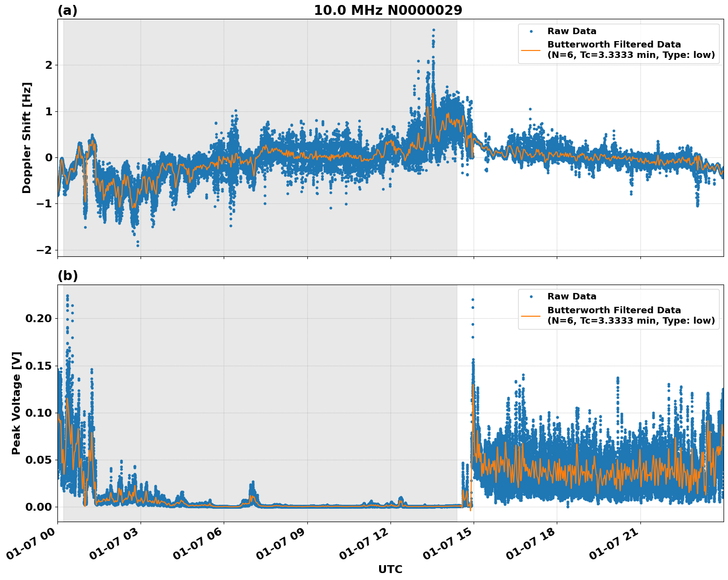The height and width of the screenshot is (580, 728).
Task: Click the "UTC" x-axis label
Action: point(390,569)
